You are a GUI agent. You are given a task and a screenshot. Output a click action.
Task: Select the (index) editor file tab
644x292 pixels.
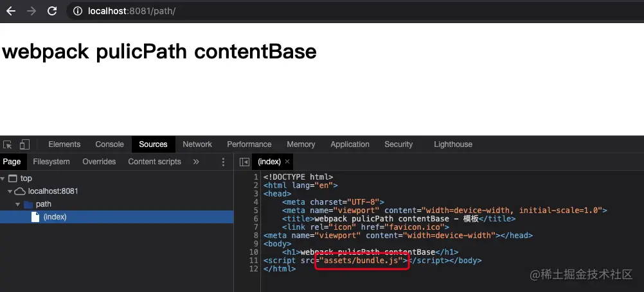pos(269,162)
